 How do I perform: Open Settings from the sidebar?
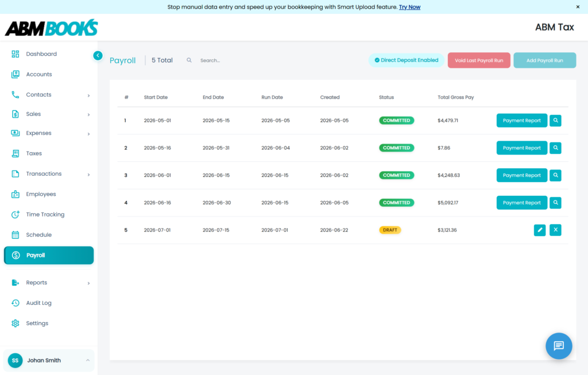pyautogui.click(x=37, y=323)
